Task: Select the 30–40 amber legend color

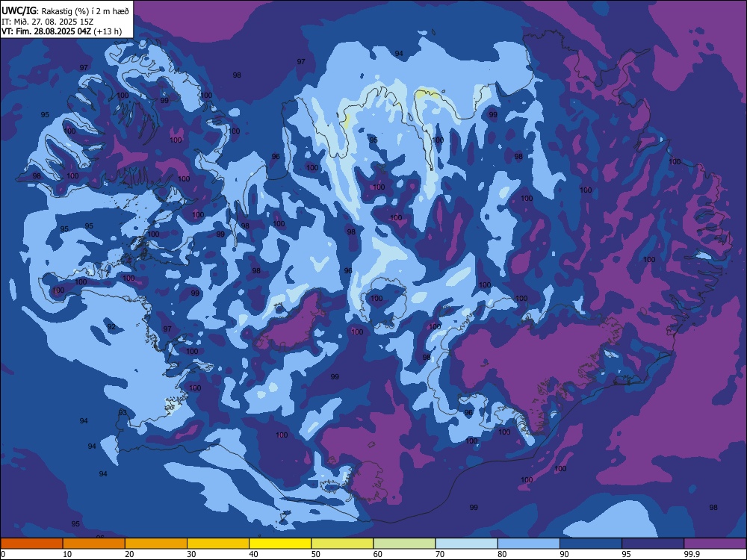Action: pos(218,544)
